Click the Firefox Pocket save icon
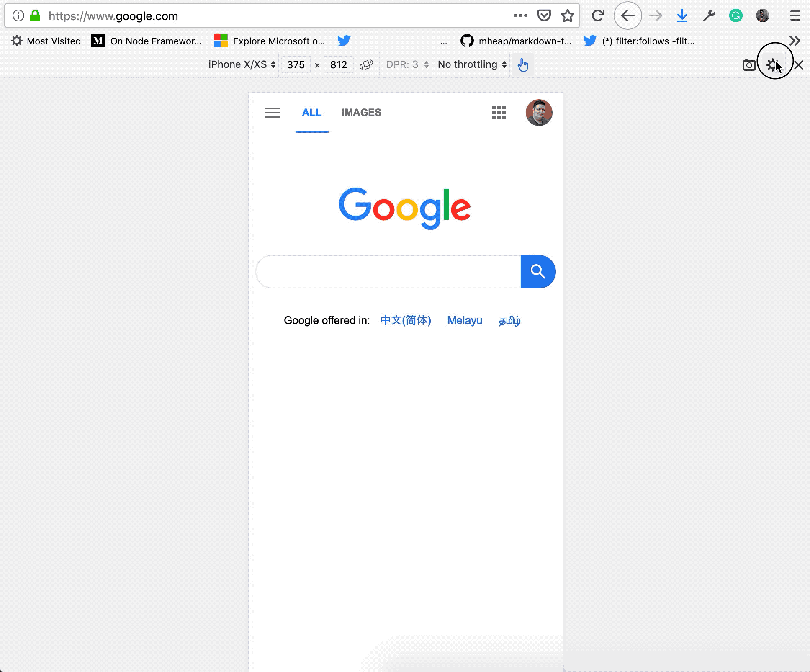 pos(545,16)
